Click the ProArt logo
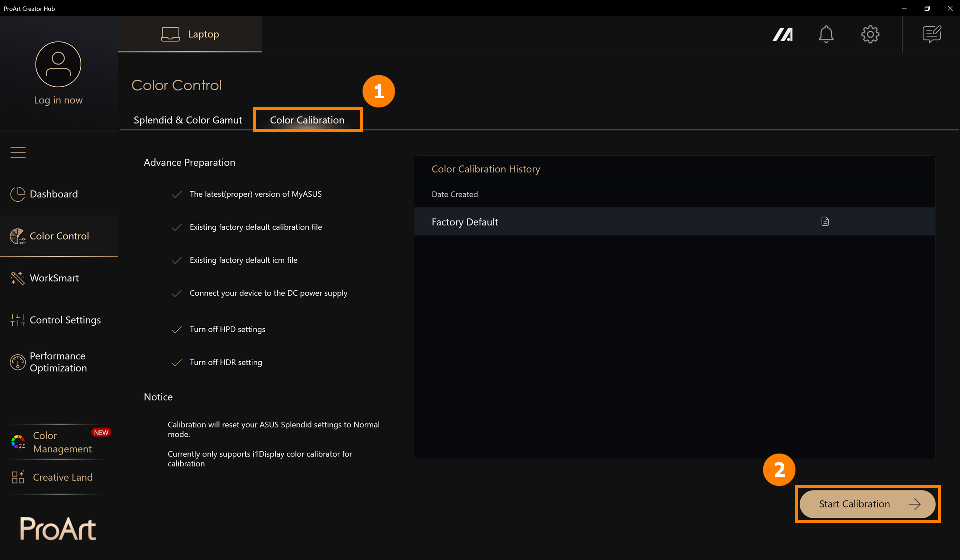The height and width of the screenshot is (560, 960). [58, 529]
